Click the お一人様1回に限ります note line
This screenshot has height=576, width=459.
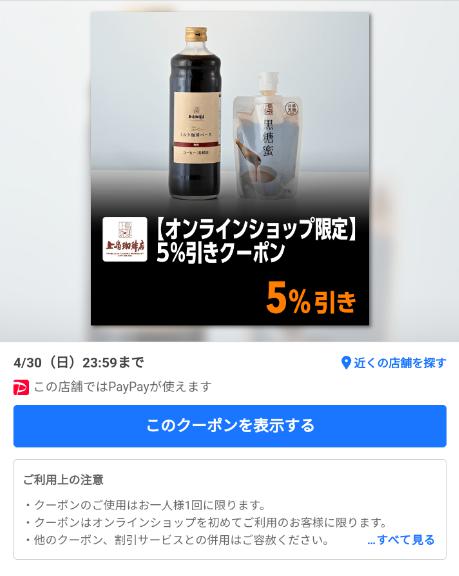(146, 505)
